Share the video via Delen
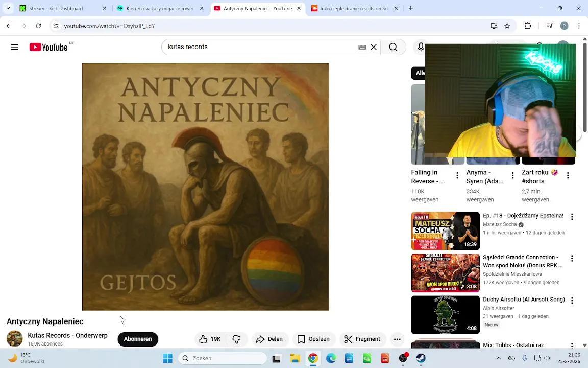588x368 pixels. [x=269, y=339]
